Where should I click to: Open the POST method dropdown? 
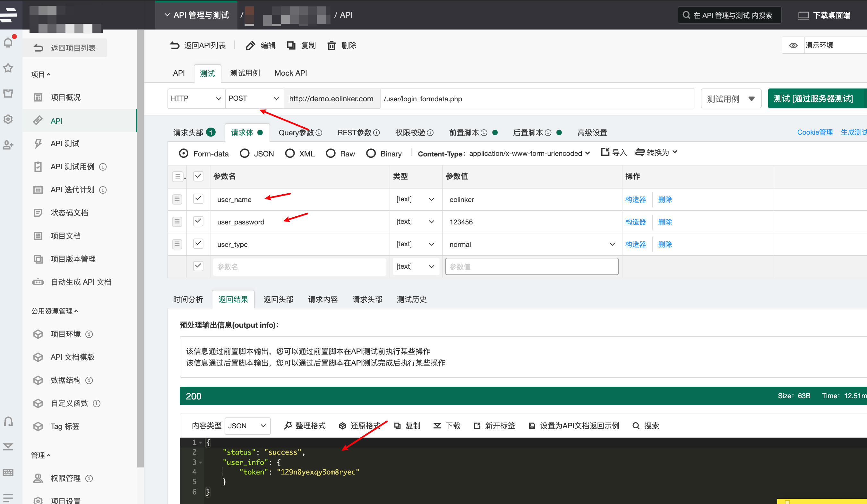click(x=254, y=99)
